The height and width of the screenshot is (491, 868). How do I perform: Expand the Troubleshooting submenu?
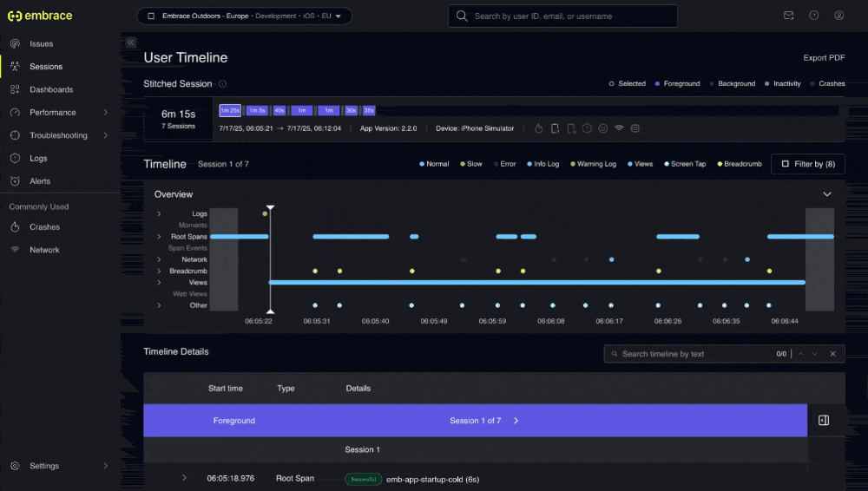[x=105, y=135]
